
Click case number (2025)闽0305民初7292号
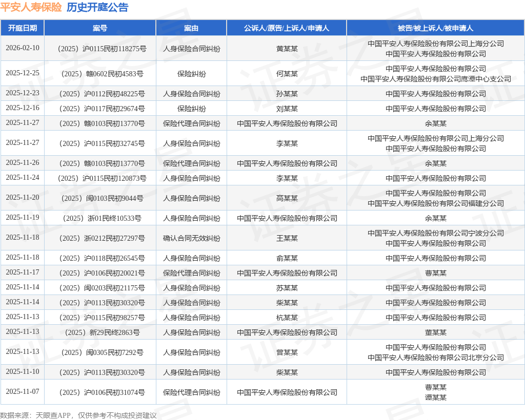click(102, 352)
